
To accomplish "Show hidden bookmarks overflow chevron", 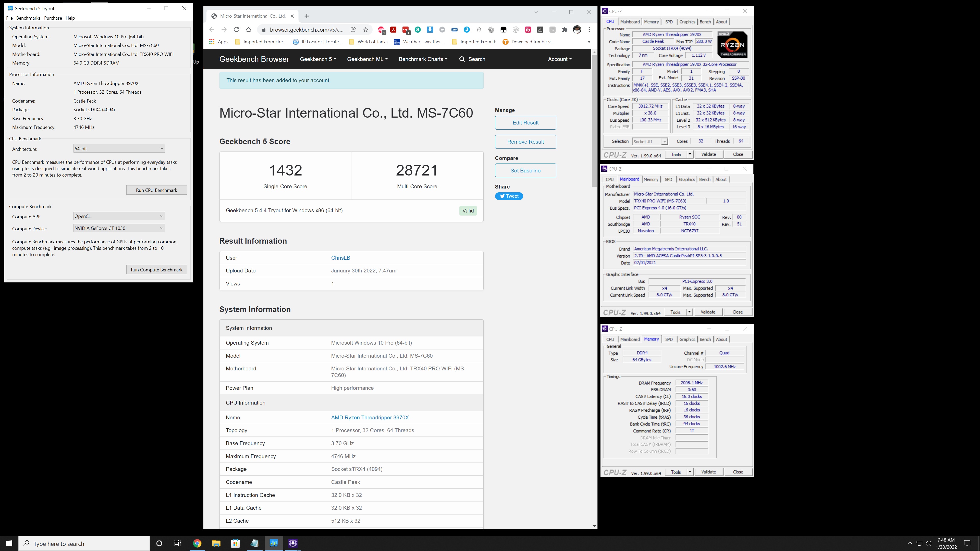I will (589, 42).
